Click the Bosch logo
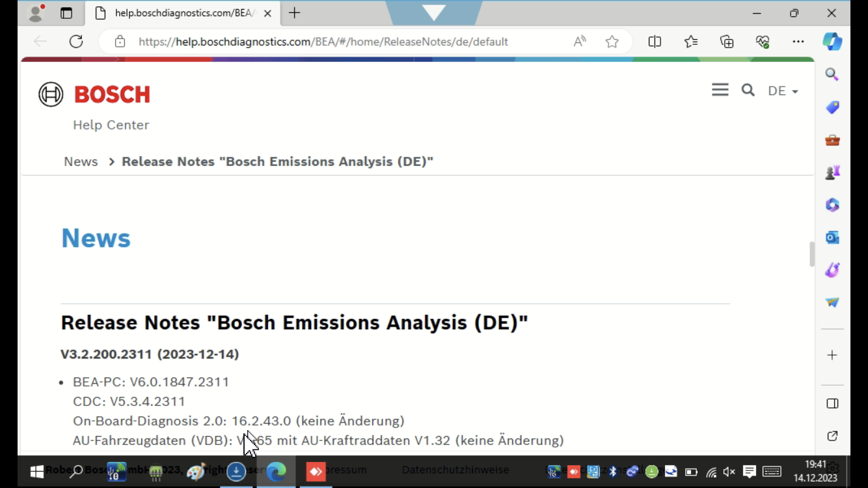Screen dimensions: 868x488 tap(94, 94)
